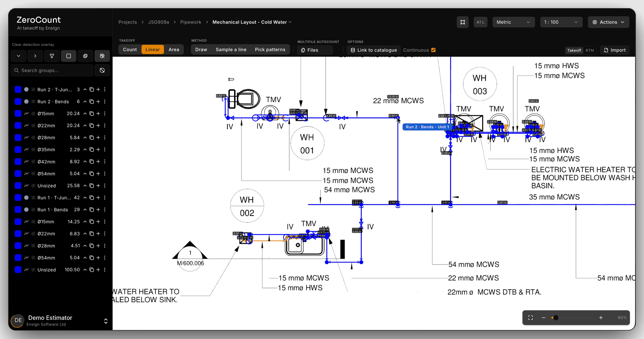This screenshot has width=644, height=339.
Task: Adjust the zoom level slider handle
Action: pos(556,318)
